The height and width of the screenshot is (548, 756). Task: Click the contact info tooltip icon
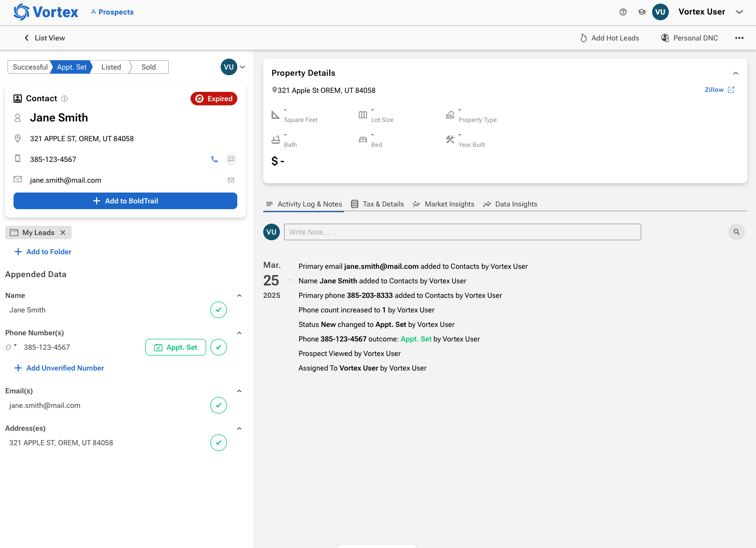[x=64, y=99]
